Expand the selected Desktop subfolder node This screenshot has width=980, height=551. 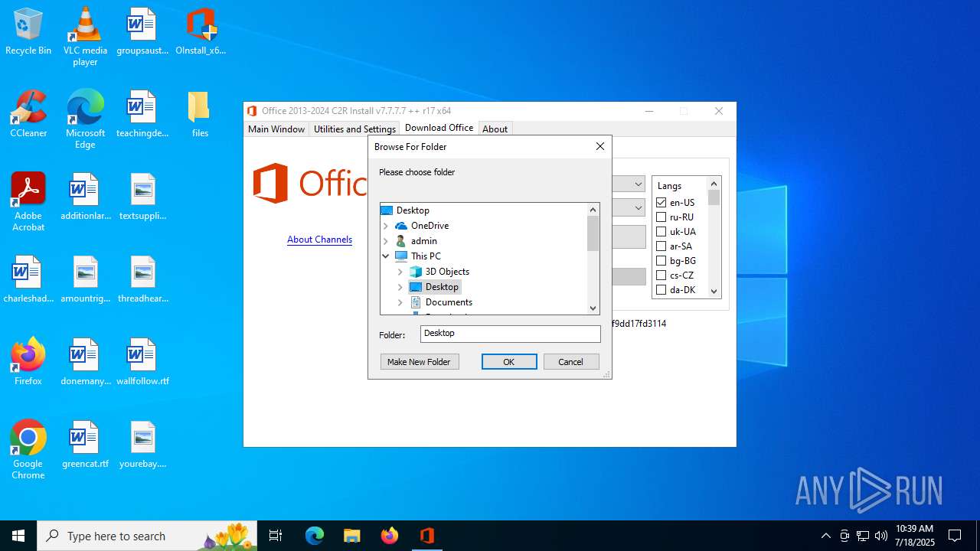[400, 287]
